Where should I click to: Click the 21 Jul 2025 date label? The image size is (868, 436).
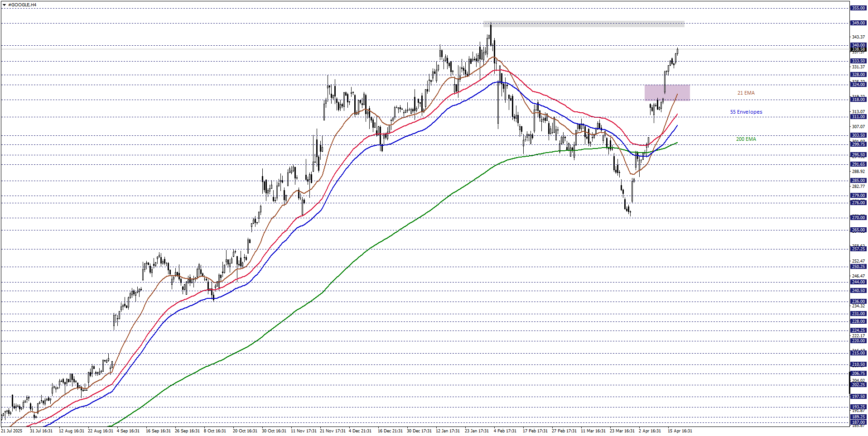(x=11, y=431)
